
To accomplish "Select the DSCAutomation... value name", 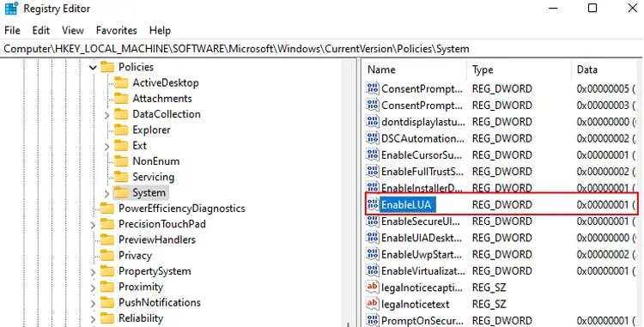I will tap(422, 138).
